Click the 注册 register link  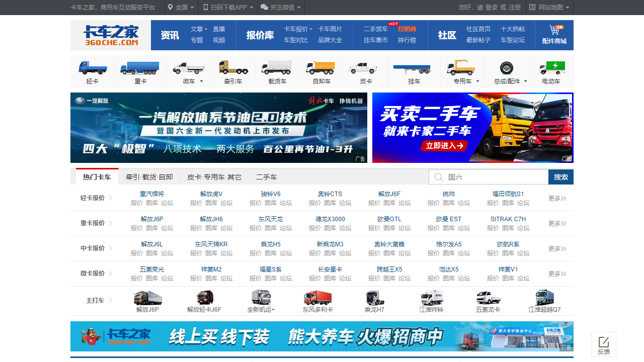coord(515,8)
